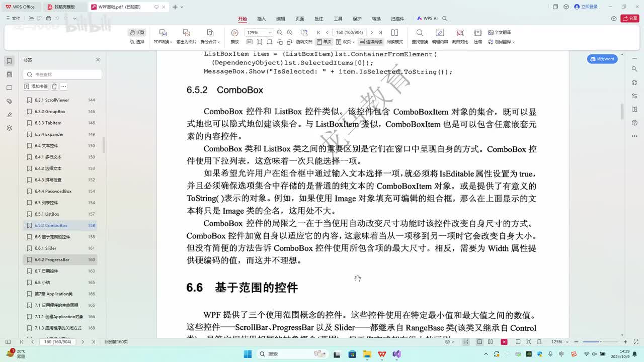The image size is (644, 362).
Task: Click the search icon in the ribbon tab row
Action: tap(445, 19)
